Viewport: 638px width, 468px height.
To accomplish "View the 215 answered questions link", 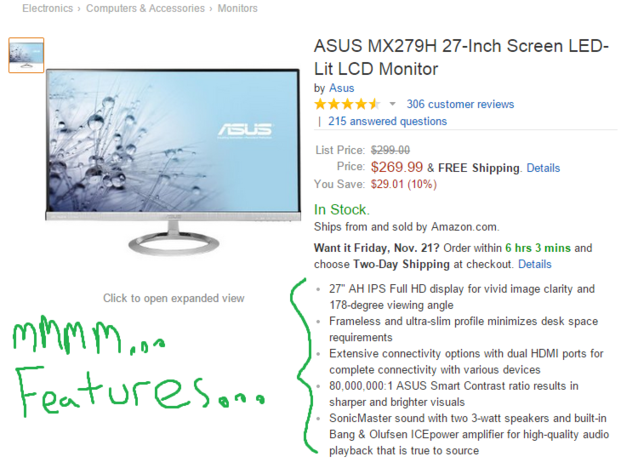I will pos(387,121).
